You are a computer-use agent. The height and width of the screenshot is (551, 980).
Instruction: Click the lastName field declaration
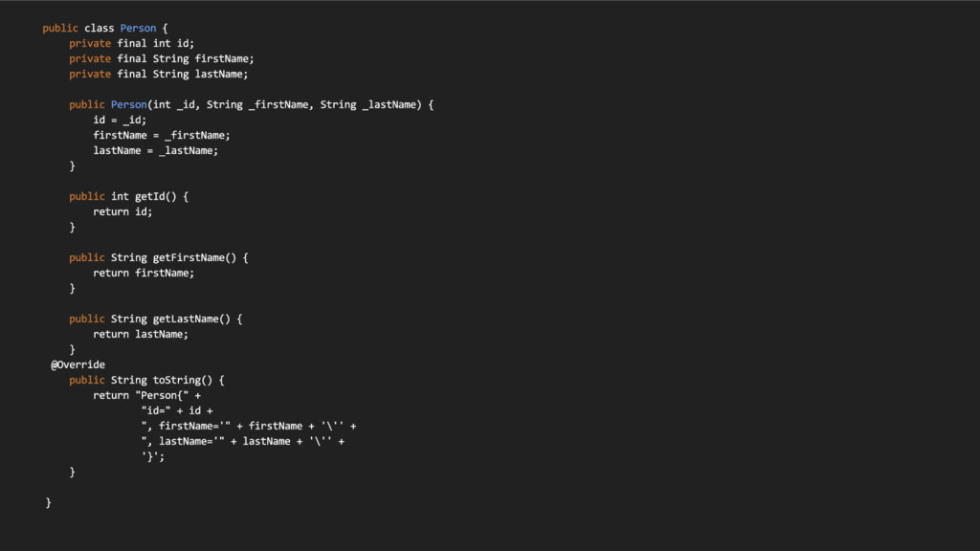click(x=158, y=74)
